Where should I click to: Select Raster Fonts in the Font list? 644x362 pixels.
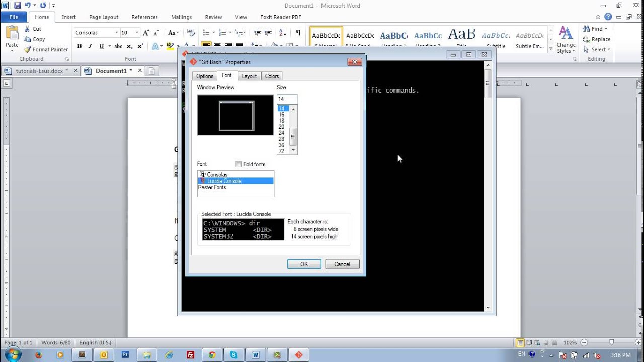[235, 187]
